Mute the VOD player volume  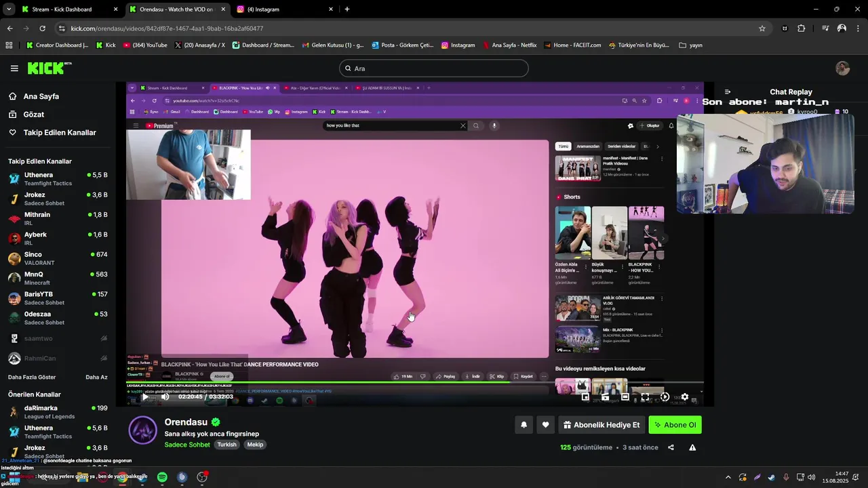165,397
